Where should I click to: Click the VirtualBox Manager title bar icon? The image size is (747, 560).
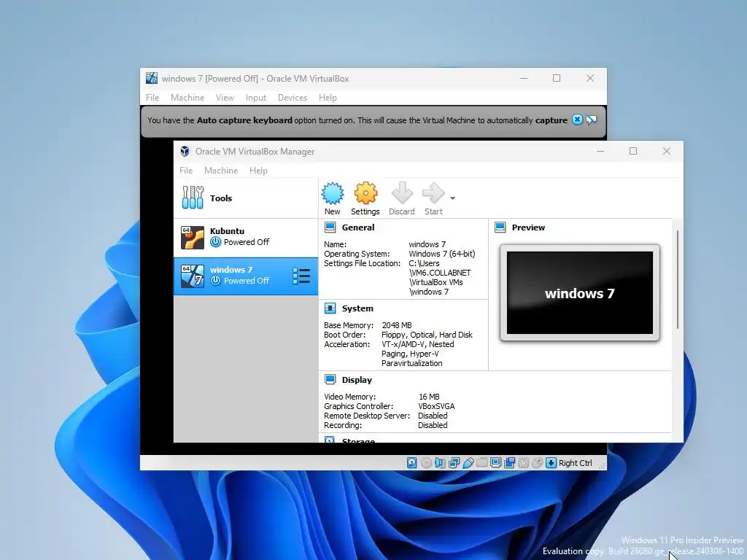[185, 152]
